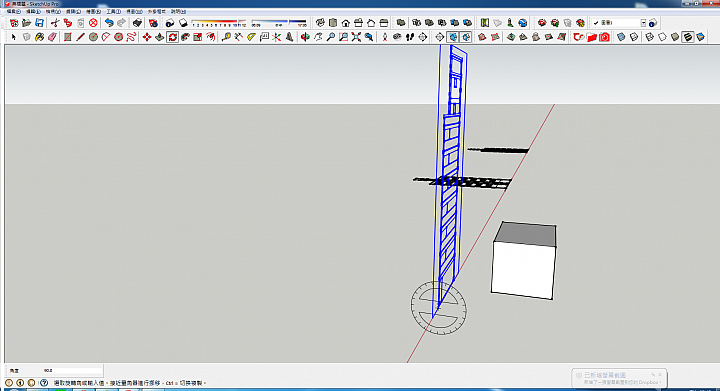Click the first status bar circle icon
Screen dimensions: 720x391
pyautogui.click(x=9, y=383)
